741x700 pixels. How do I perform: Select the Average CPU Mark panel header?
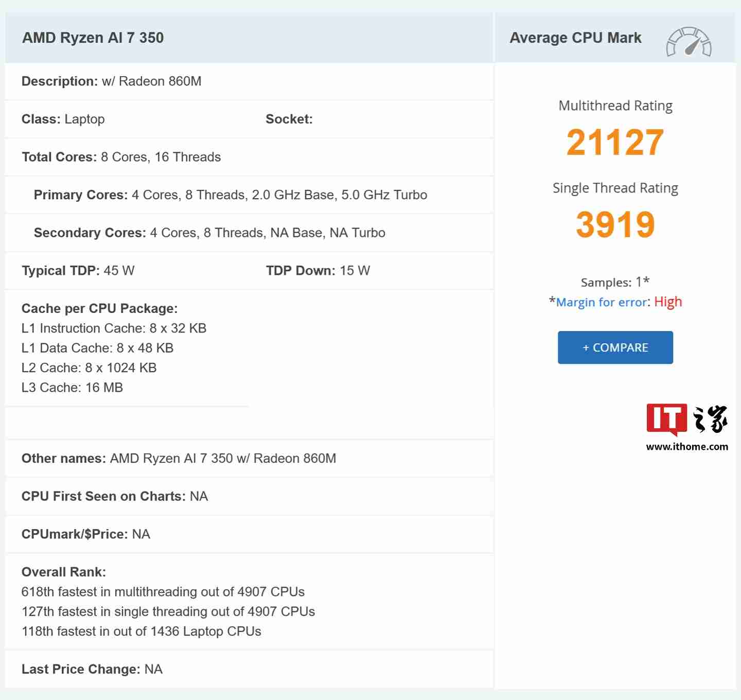[575, 37]
